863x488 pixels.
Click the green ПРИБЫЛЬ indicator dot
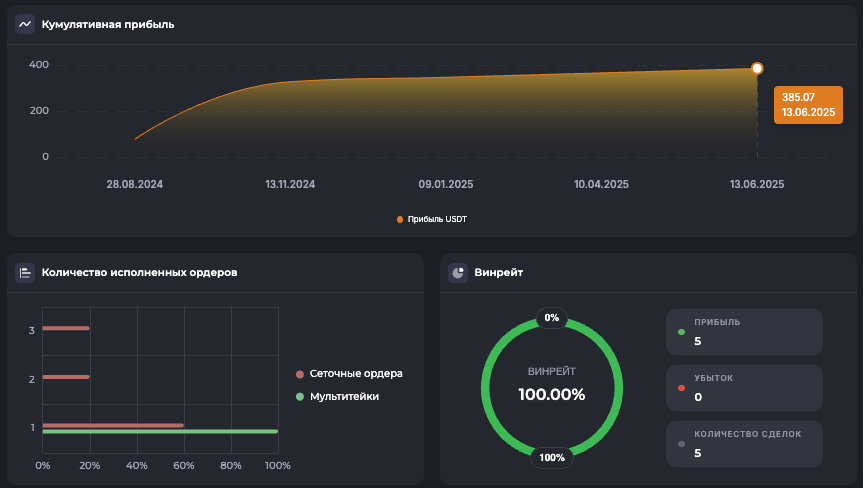point(682,332)
